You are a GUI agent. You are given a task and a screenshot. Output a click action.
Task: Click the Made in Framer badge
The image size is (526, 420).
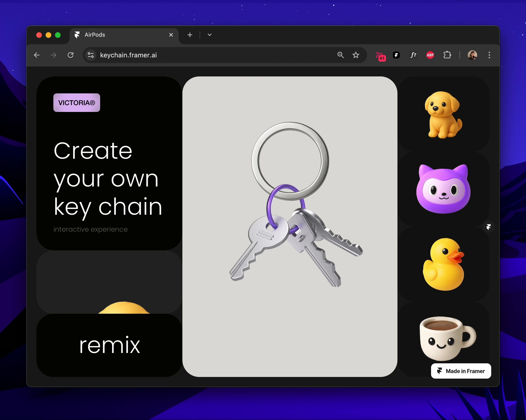coord(461,371)
